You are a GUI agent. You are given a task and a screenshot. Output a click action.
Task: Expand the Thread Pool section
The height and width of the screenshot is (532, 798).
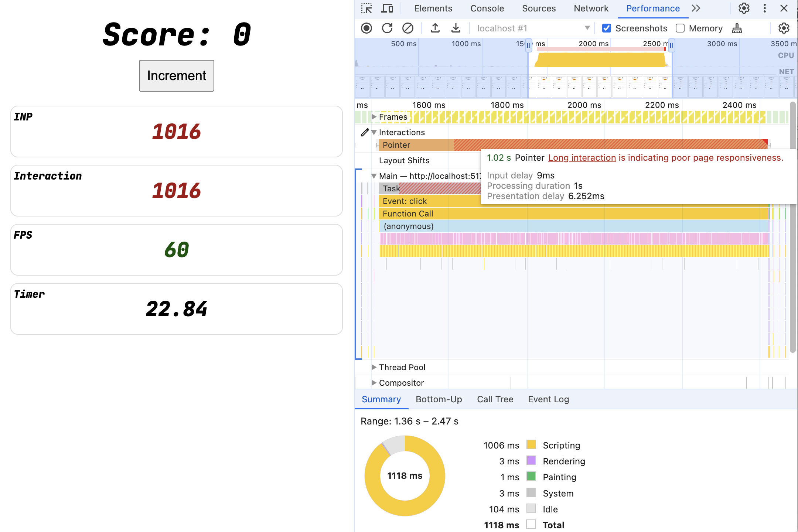[373, 366]
